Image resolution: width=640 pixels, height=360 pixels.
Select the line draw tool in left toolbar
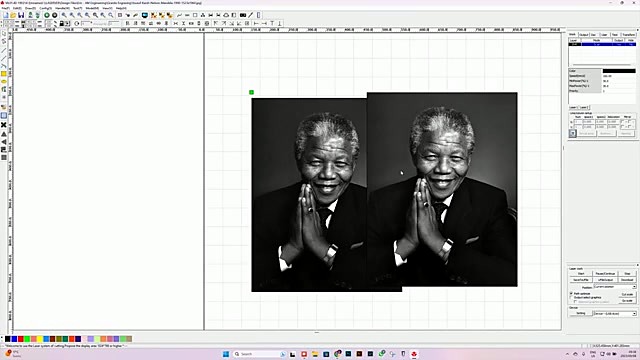4,50
